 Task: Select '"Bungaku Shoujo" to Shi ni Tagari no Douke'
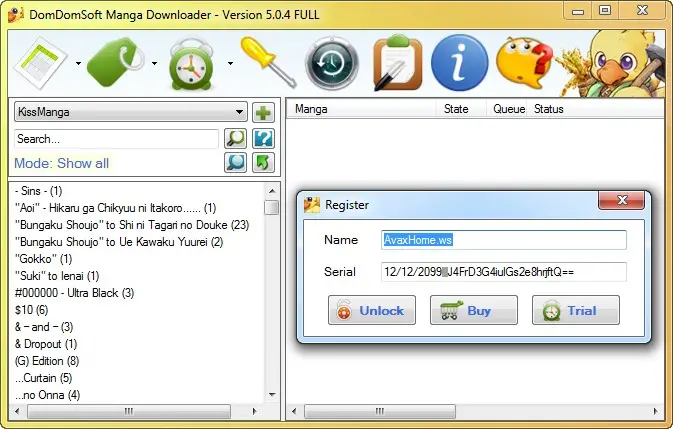tap(132, 225)
